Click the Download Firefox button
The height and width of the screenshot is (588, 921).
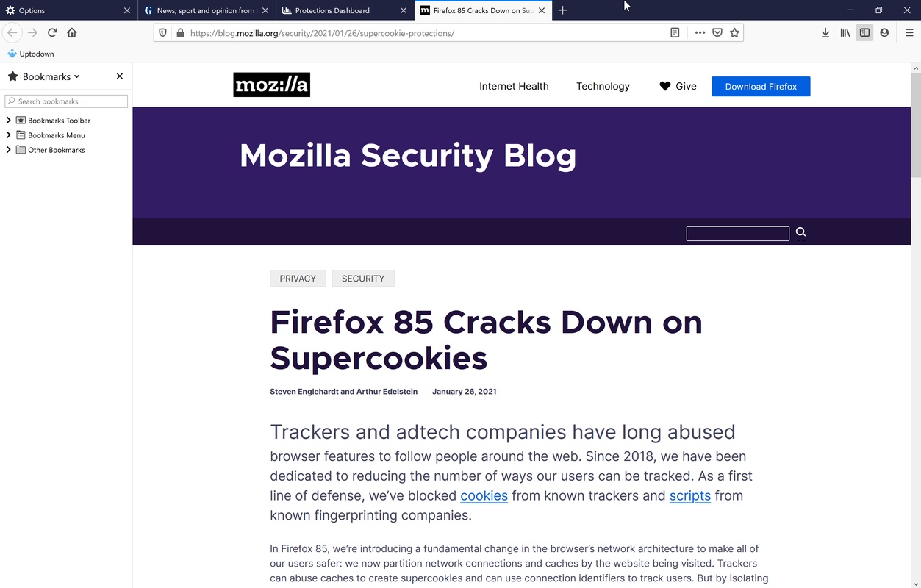point(761,87)
